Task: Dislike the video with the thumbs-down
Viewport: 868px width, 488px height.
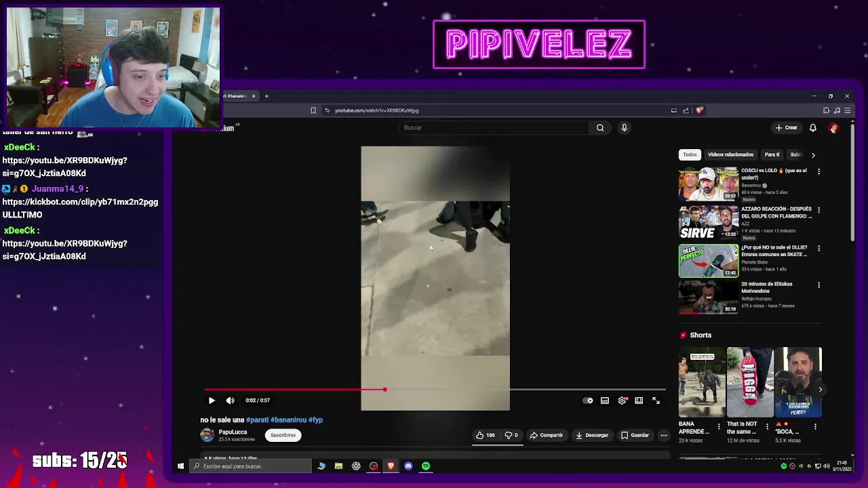Action: pos(511,435)
